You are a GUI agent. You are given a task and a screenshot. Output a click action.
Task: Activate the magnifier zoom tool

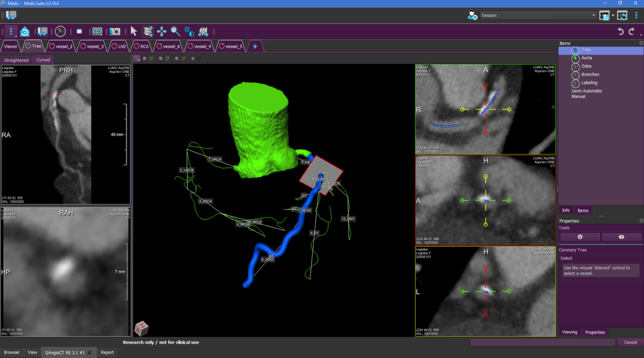175,31
